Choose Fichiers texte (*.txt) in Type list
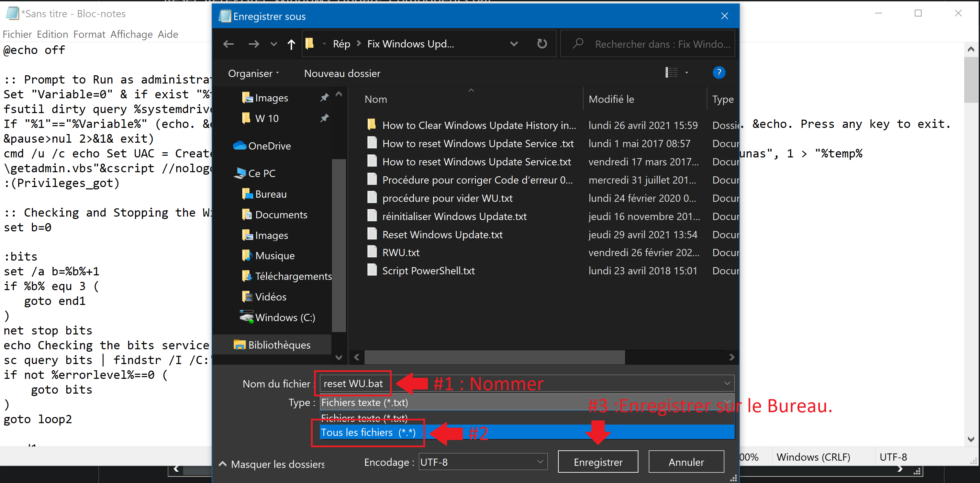Viewport: 980px width, 483px height. point(527,418)
